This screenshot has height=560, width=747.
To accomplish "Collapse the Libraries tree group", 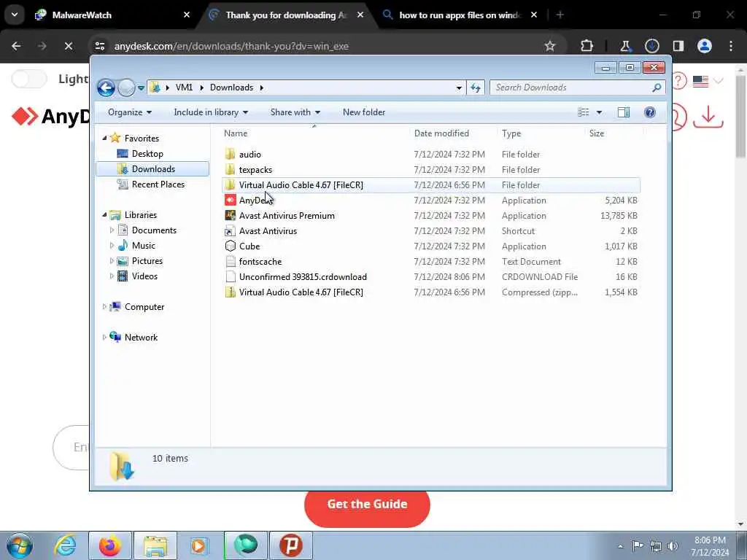I will click(104, 215).
